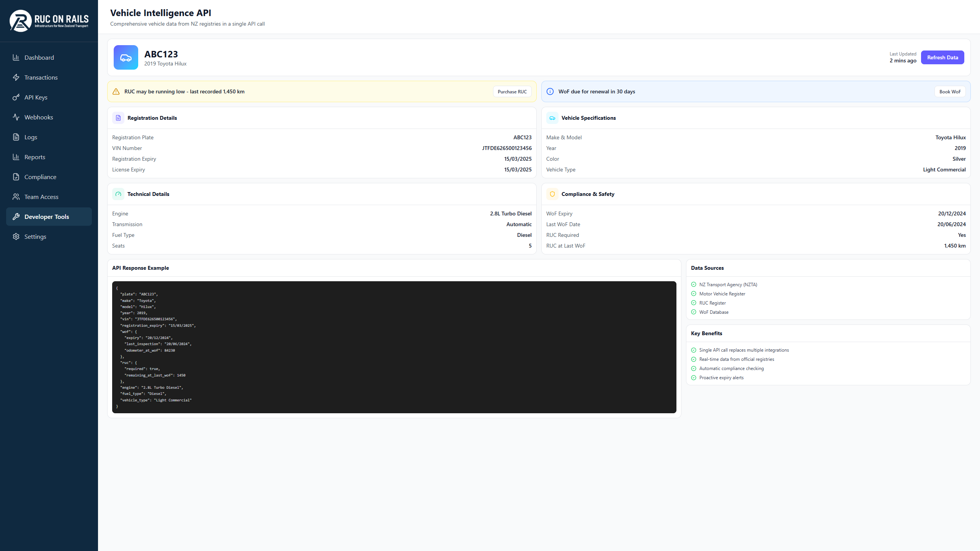Select the API Keys key icon
The height and width of the screenshot is (551, 980).
click(16, 97)
